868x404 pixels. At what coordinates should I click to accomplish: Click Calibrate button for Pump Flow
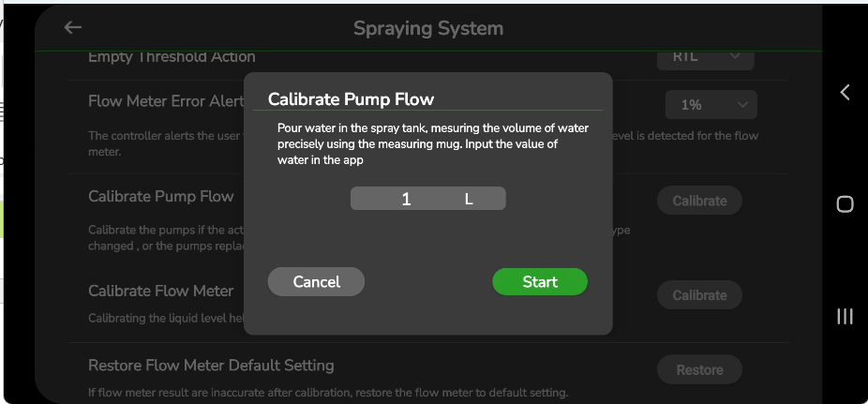pos(699,201)
